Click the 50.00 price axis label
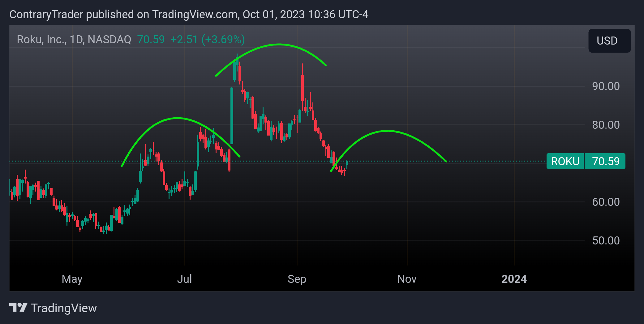Screen dimensions: 644x324 606,240
